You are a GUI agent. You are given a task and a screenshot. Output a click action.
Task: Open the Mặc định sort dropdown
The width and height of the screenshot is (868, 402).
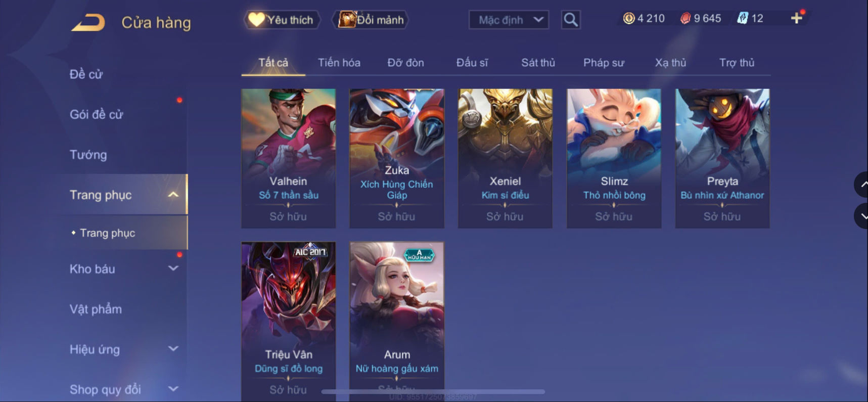click(x=509, y=20)
